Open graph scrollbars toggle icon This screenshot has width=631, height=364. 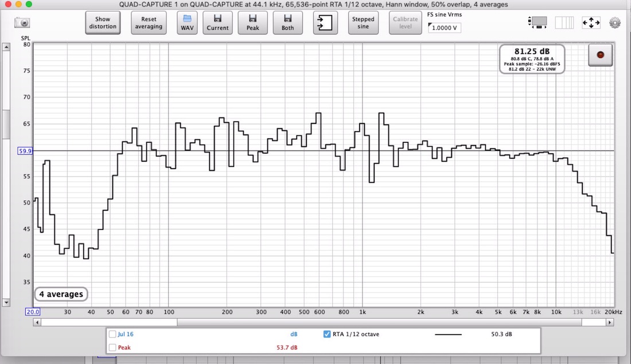[537, 22]
